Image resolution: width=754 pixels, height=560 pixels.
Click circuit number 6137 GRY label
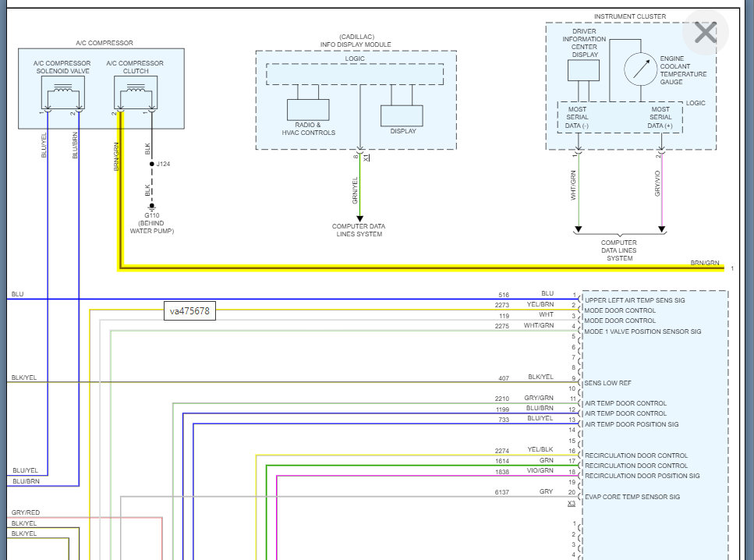502,493
